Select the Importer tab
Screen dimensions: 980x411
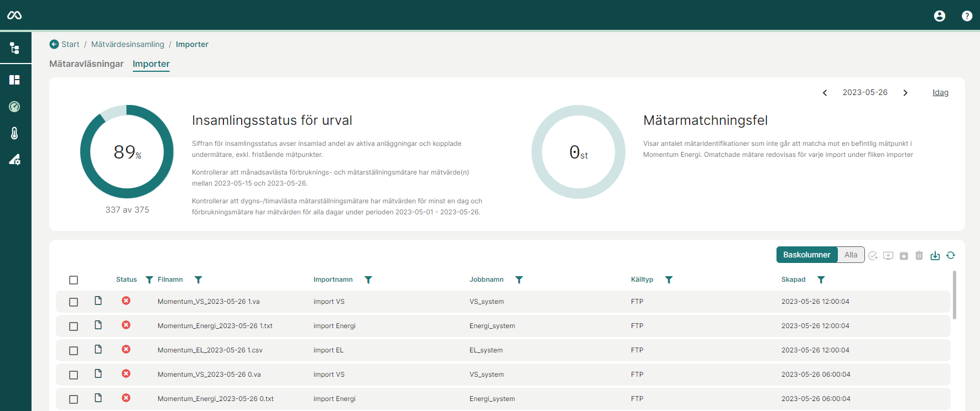coord(151,64)
